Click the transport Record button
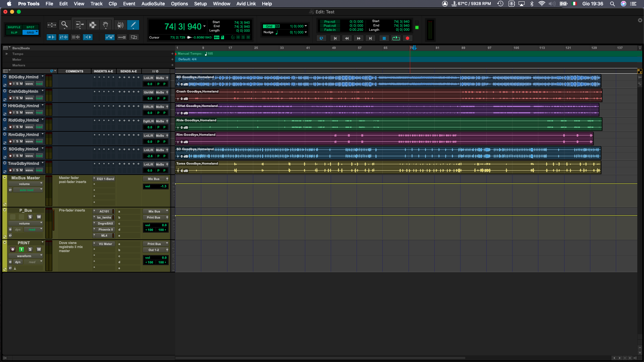The image size is (644, 362). (x=408, y=38)
